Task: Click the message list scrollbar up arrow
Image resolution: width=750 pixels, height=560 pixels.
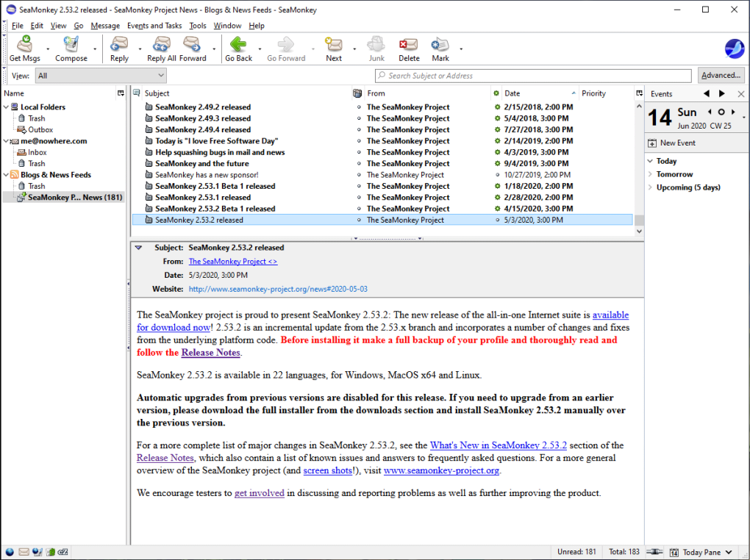Action: [x=639, y=106]
